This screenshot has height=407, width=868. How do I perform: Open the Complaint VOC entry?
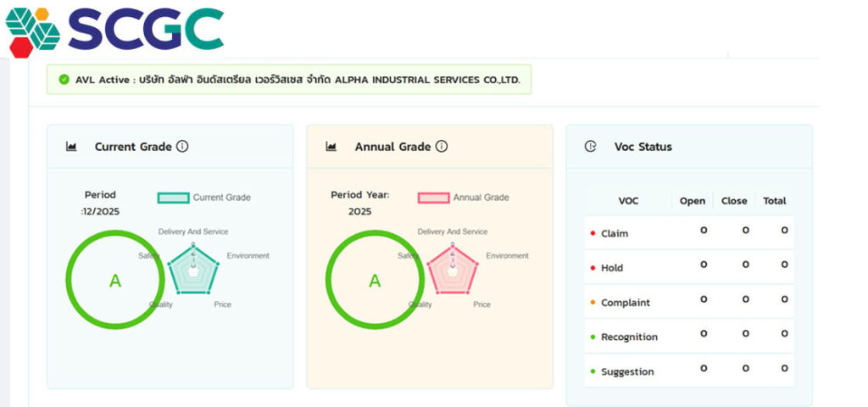click(626, 303)
